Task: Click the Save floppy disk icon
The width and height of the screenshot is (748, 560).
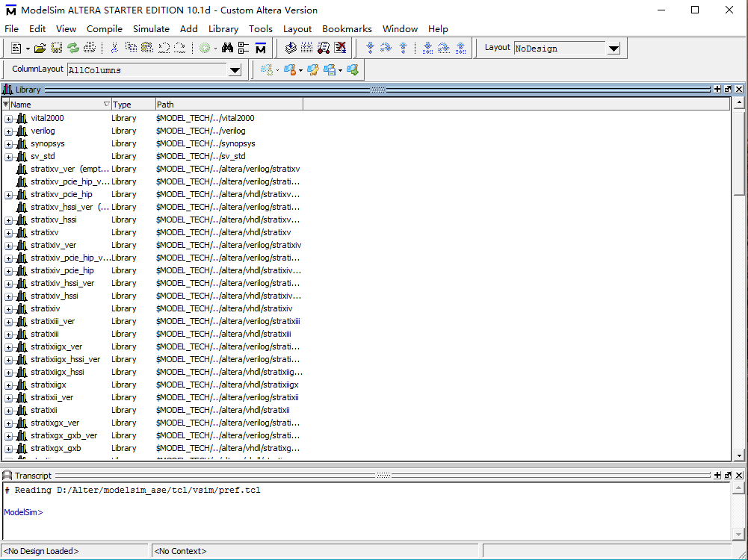Action: 57,48
